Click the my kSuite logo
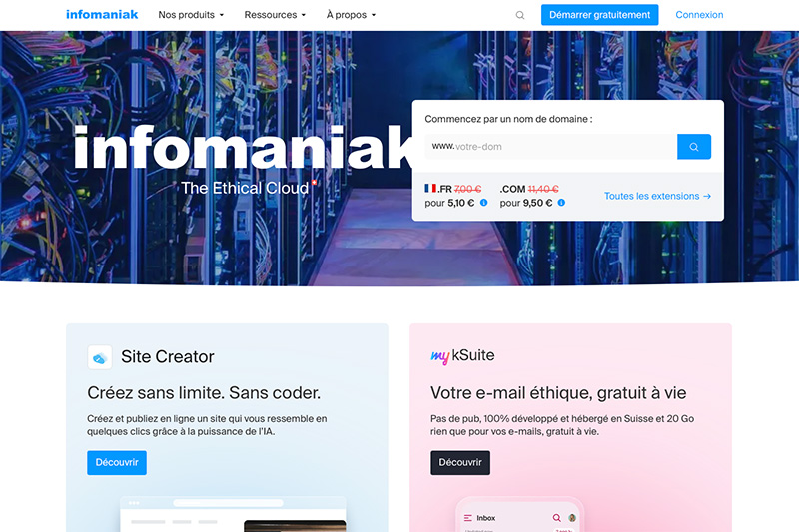Screen dimensions: 799x532 (x=462, y=356)
